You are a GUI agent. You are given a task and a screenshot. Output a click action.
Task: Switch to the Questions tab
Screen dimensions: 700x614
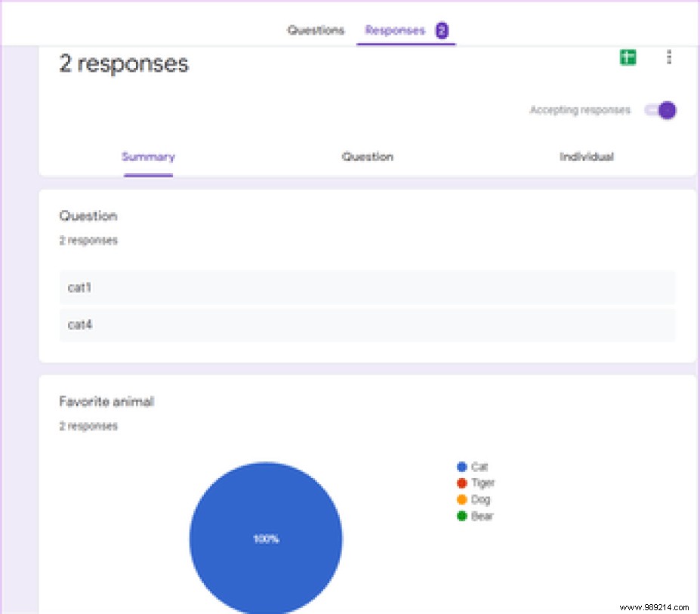[316, 31]
